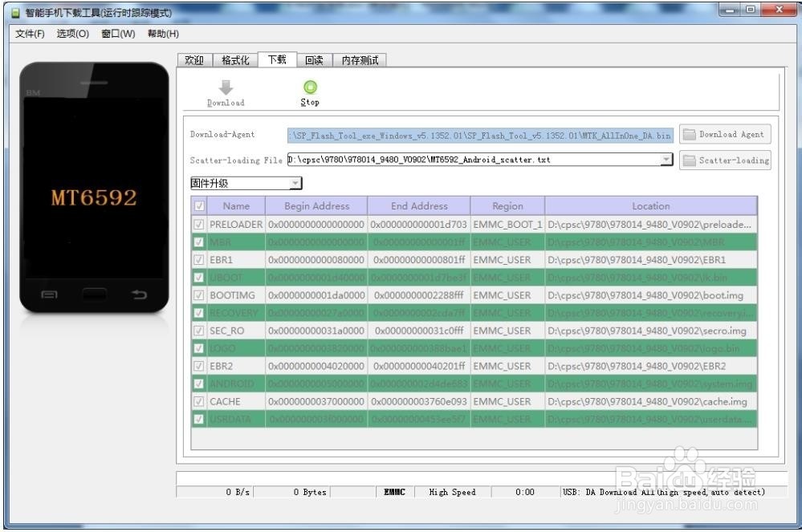Switch to the 格式化 tab
Screen dimensions: 802x532
(x=233, y=59)
